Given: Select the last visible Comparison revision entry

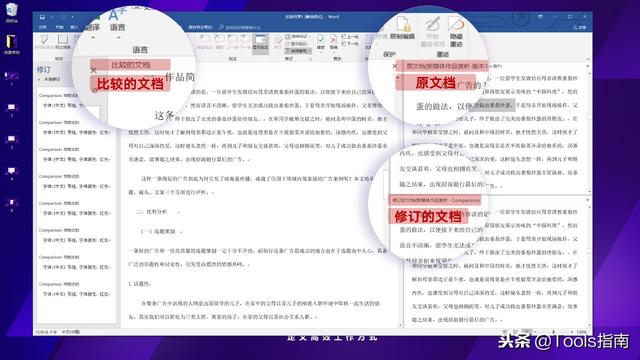Looking at the screenshot, I should [75, 289].
